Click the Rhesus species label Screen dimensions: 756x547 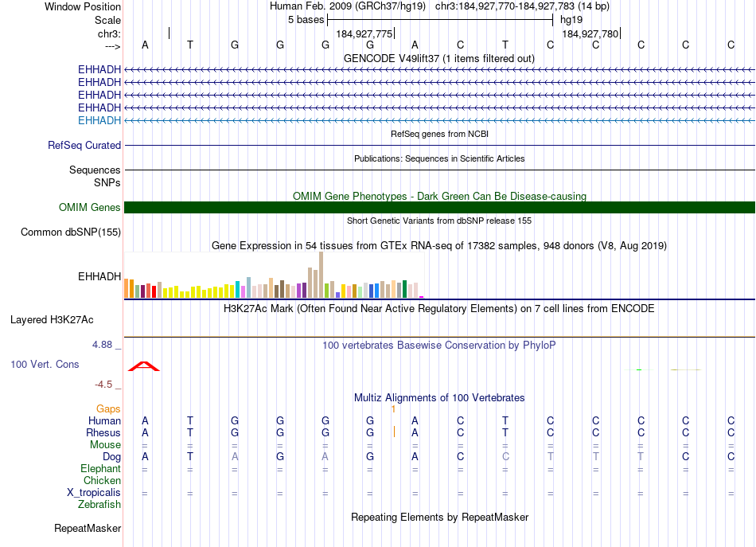tap(103, 432)
